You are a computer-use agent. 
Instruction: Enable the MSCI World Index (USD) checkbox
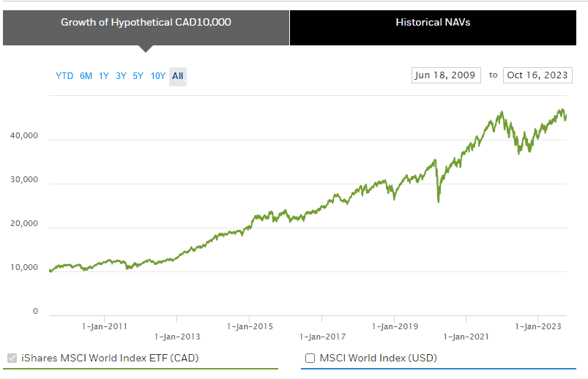coord(310,359)
